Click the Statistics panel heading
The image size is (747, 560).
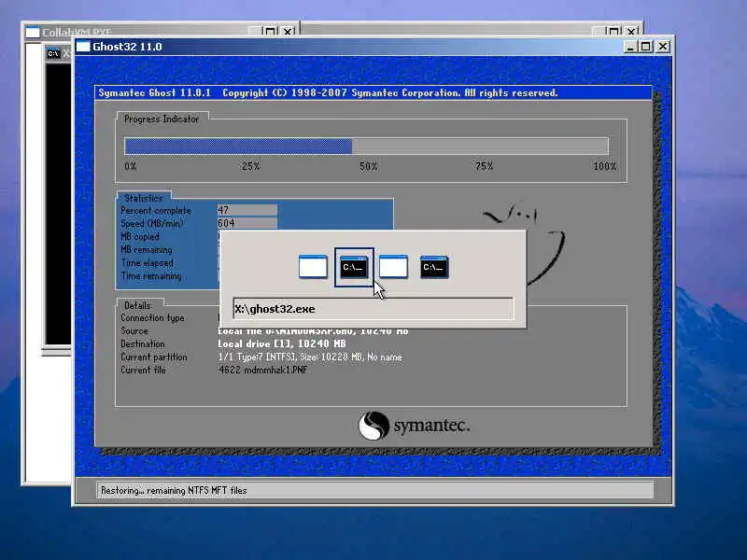(x=144, y=198)
